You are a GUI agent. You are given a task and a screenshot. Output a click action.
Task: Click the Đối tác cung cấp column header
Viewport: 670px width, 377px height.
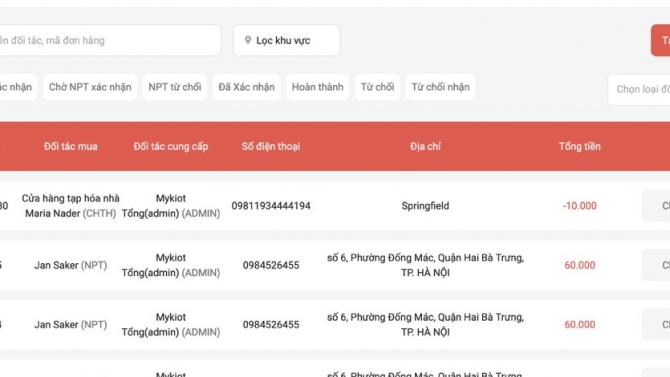(x=170, y=147)
